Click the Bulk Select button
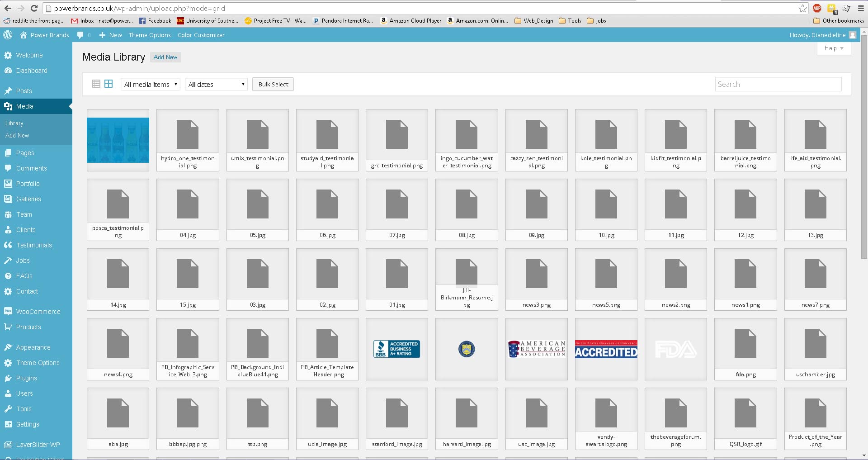The height and width of the screenshot is (460, 868). (x=273, y=84)
